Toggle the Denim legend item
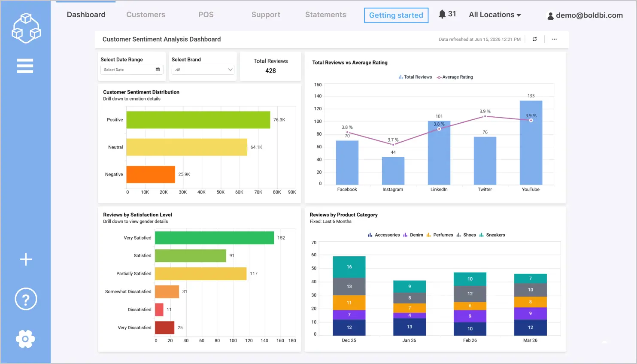The width and height of the screenshot is (637, 364). coord(413,235)
